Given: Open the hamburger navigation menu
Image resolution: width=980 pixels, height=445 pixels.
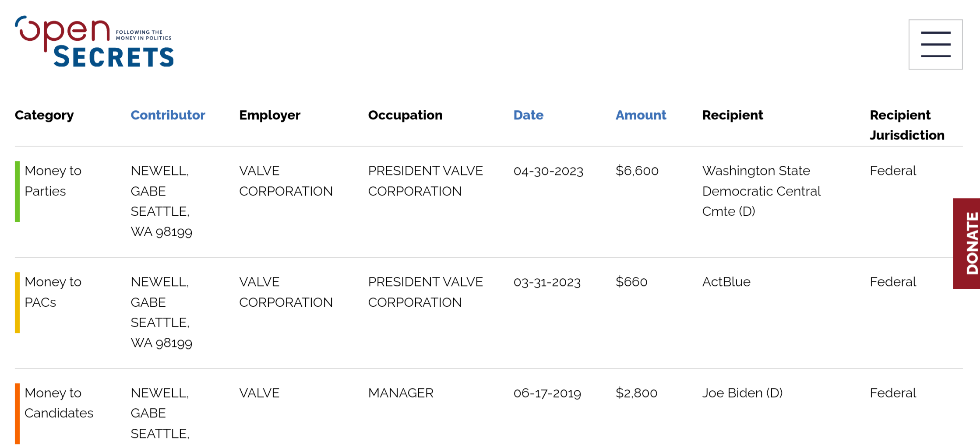Looking at the screenshot, I should (x=935, y=44).
